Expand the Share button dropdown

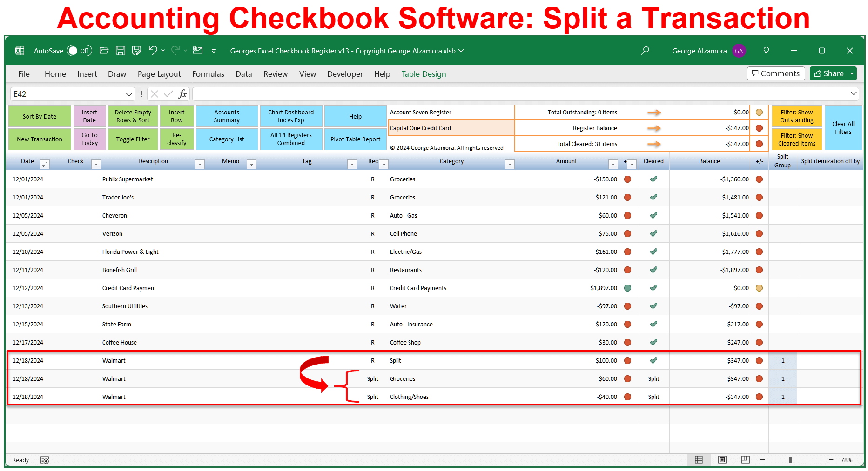pyautogui.click(x=851, y=73)
